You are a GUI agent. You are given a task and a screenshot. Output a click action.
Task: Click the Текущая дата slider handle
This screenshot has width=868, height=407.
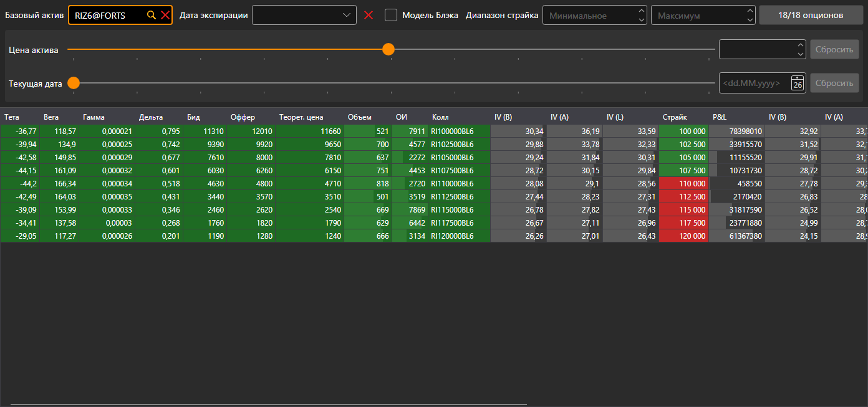click(x=74, y=83)
